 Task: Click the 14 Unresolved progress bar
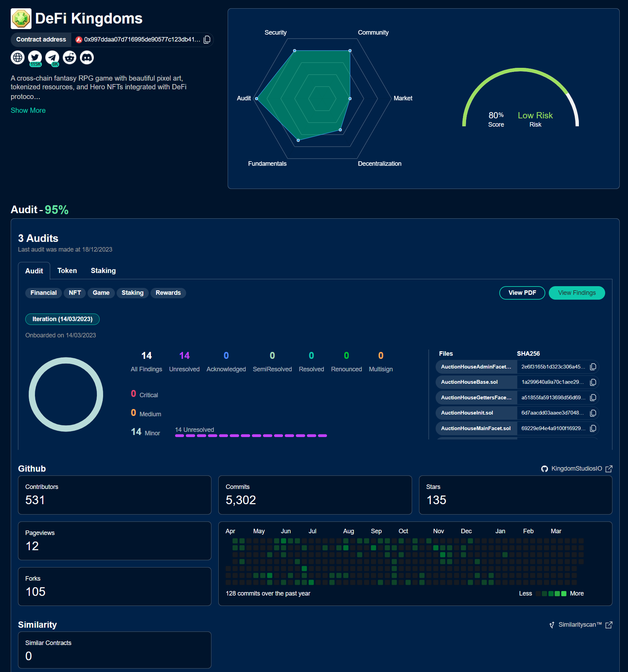(251, 436)
